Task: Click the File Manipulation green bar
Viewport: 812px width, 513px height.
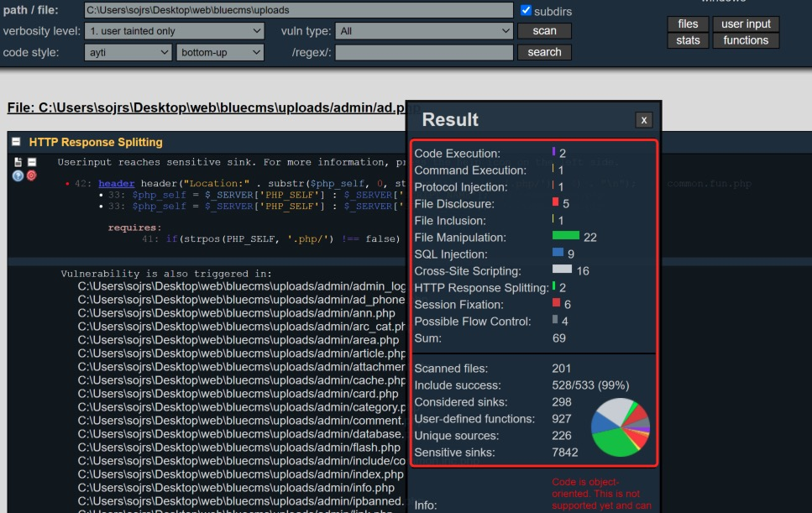Action: point(566,236)
